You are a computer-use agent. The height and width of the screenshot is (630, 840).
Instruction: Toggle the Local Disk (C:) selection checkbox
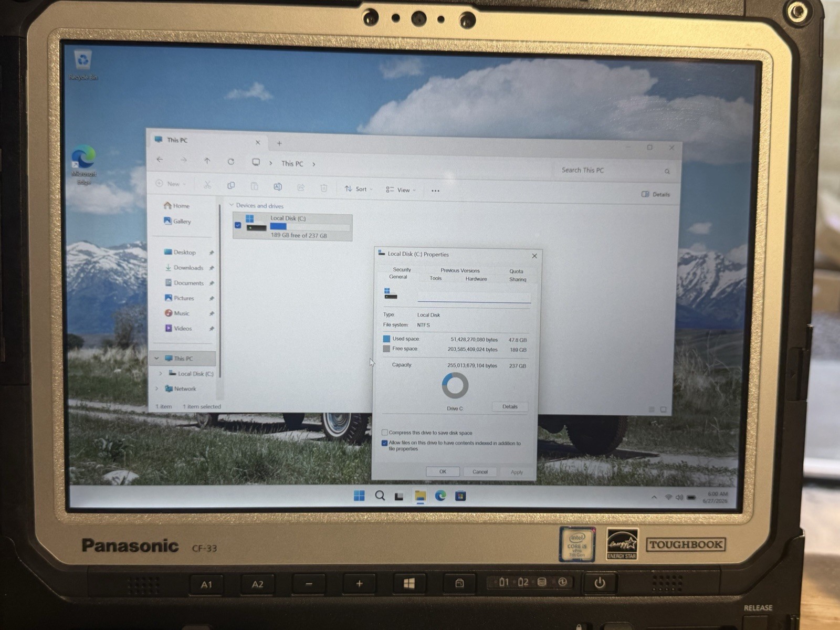238,225
